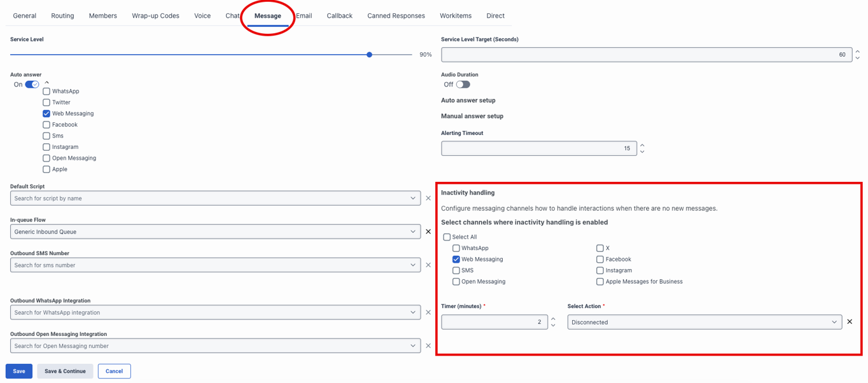Increase the Alerting Timeout value

coord(642,145)
